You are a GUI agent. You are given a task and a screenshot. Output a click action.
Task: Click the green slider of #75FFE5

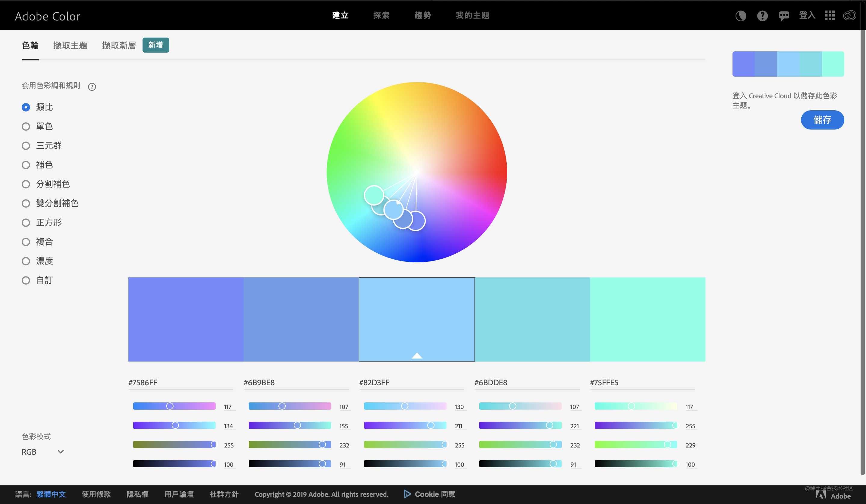[636, 425]
